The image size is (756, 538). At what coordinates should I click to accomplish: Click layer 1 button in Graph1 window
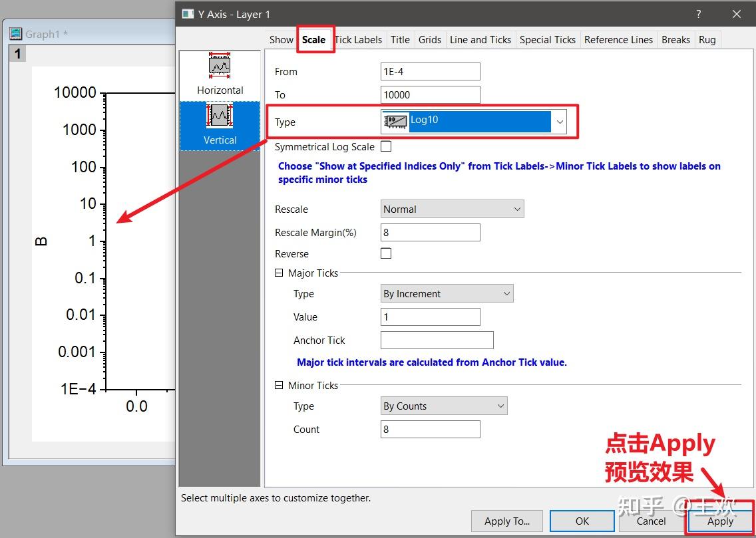point(17,53)
